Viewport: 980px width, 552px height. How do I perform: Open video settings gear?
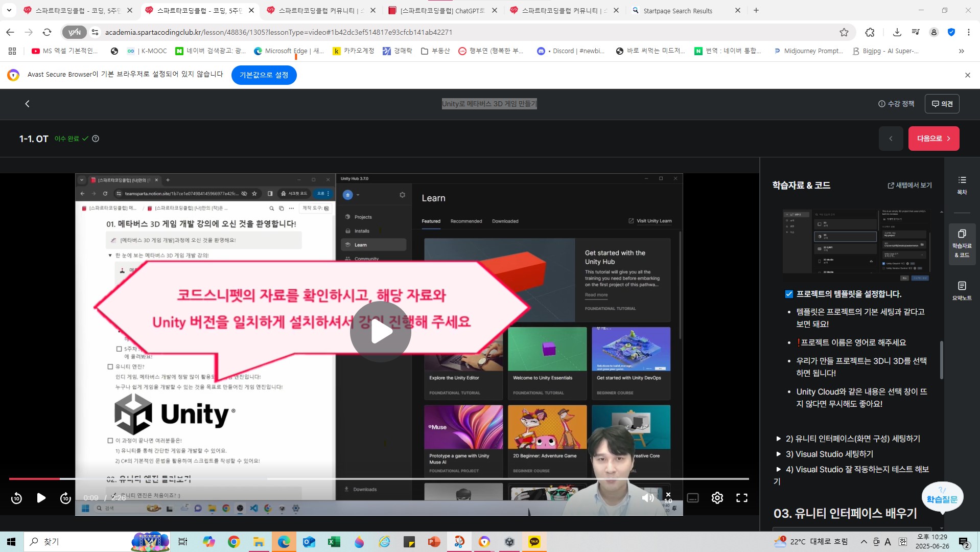717,498
